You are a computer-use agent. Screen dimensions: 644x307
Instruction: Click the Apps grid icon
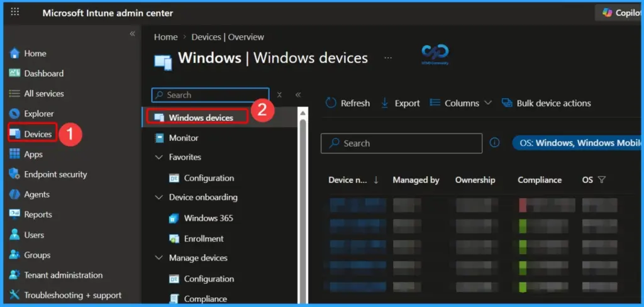(x=14, y=154)
